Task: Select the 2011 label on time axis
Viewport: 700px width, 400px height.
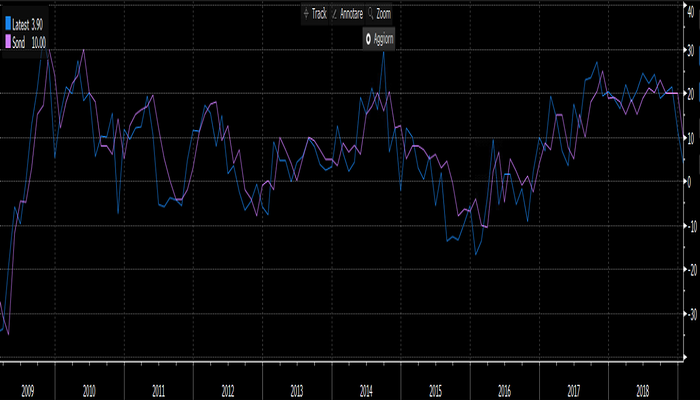Action: click(x=159, y=391)
